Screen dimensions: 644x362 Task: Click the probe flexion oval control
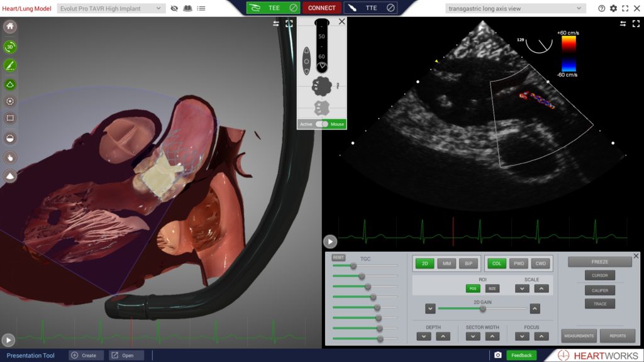pyautogui.click(x=306, y=61)
